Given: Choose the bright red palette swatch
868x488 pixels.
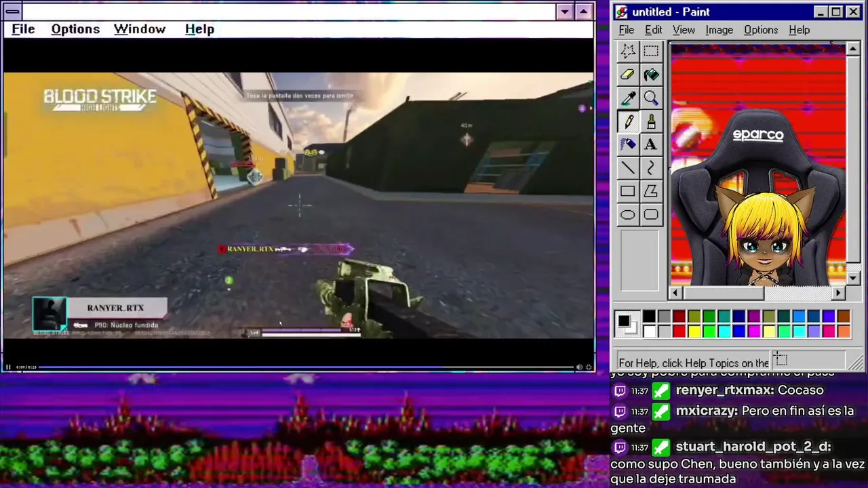Looking at the screenshot, I should click(x=679, y=331).
